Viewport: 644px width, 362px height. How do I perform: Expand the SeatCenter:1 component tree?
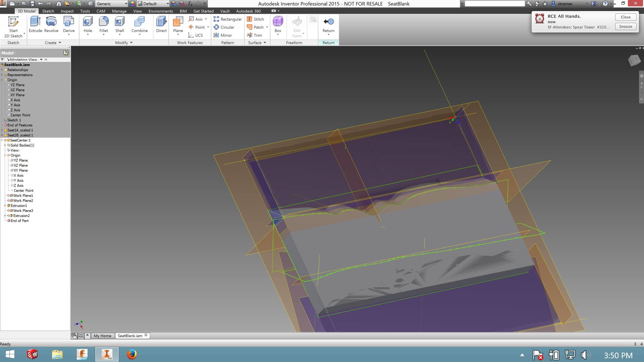click(x=3, y=140)
